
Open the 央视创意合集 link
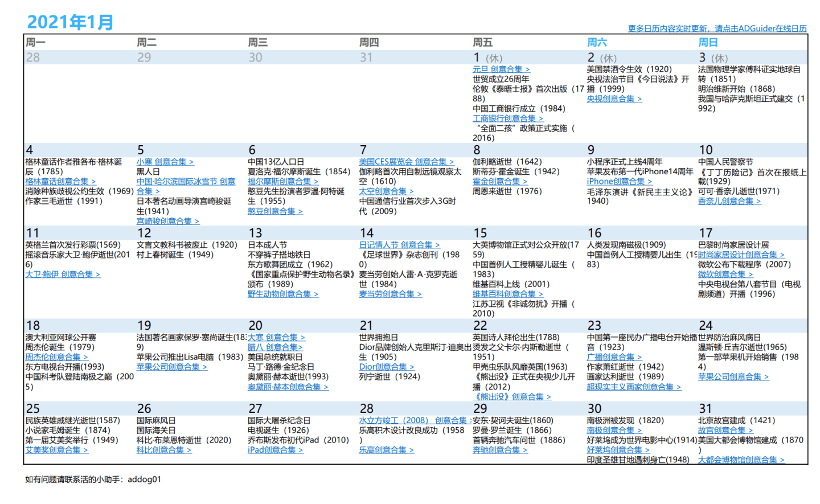tap(614, 99)
